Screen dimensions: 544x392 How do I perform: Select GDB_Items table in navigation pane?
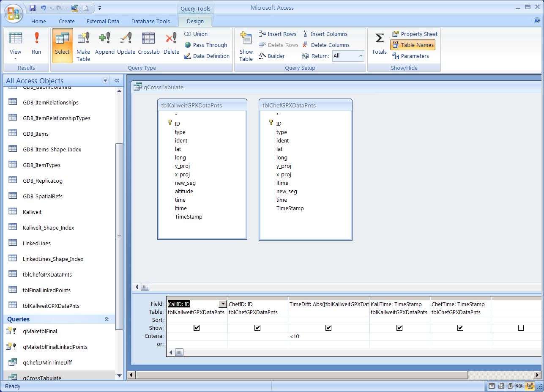(36, 134)
